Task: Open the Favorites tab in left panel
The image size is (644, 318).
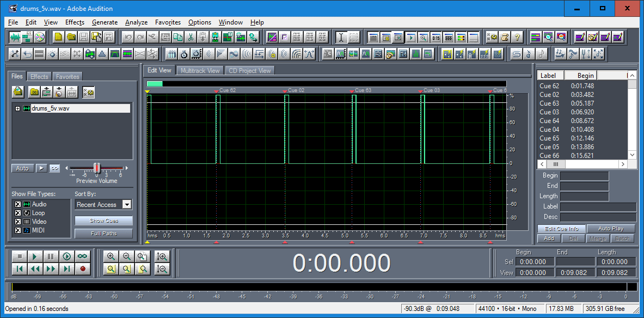Action: (x=68, y=76)
